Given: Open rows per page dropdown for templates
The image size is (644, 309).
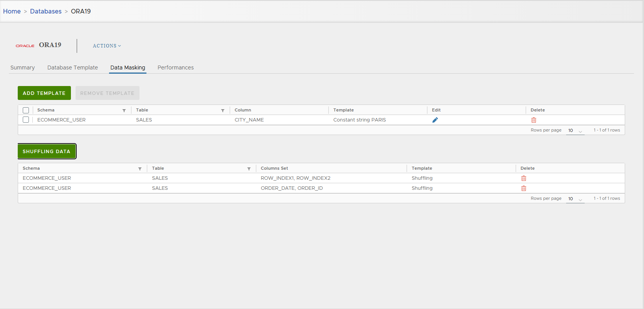Looking at the screenshot, I should [575, 131].
